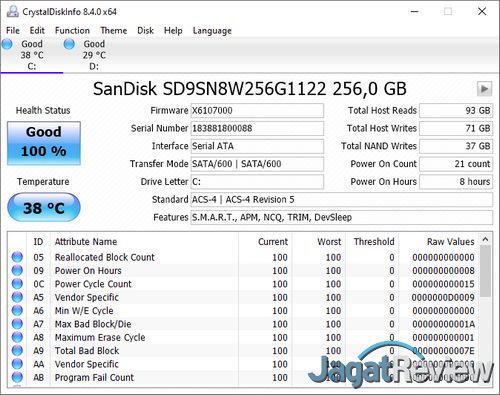Screen dimensions: 500x395
Task: Click the status orb for Program Fail Count
Action: pyautogui.click(x=17, y=377)
